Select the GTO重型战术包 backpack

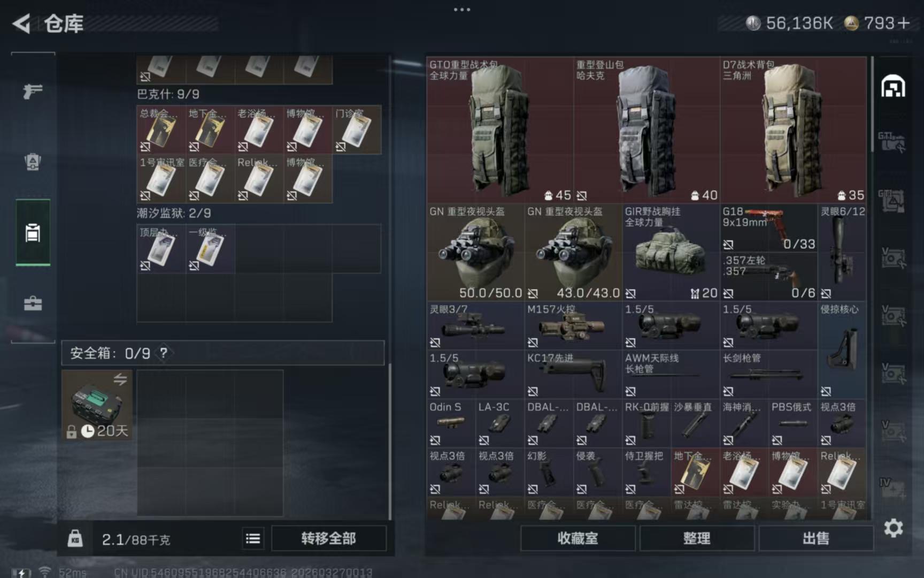click(x=500, y=130)
